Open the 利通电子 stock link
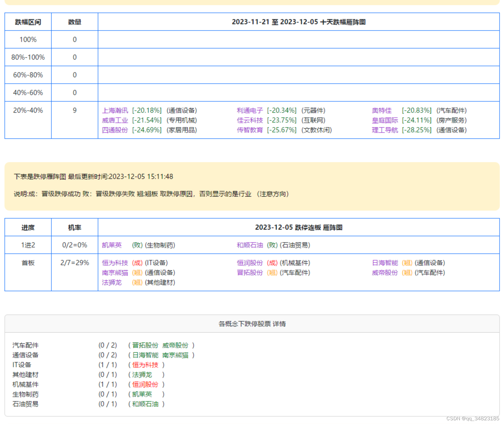The width and height of the screenshot is (504, 424). [250, 111]
